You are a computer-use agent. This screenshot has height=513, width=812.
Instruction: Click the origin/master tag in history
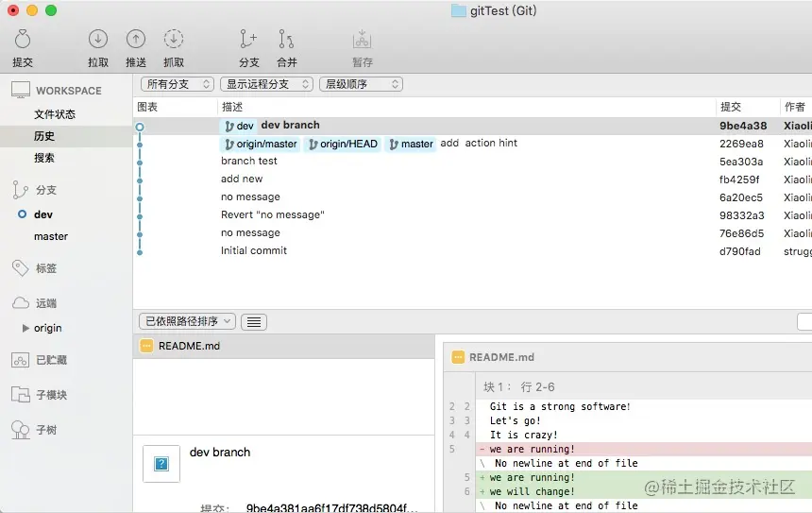[x=261, y=144]
